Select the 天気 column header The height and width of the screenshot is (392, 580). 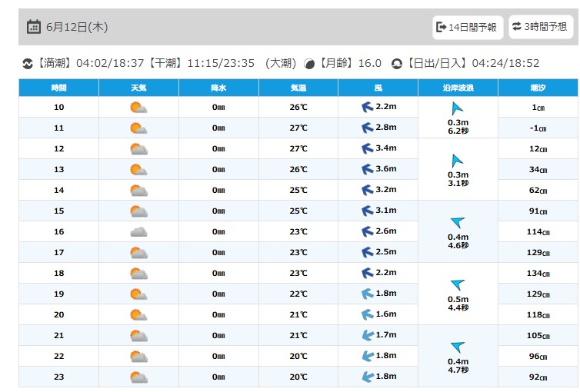(x=138, y=88)
